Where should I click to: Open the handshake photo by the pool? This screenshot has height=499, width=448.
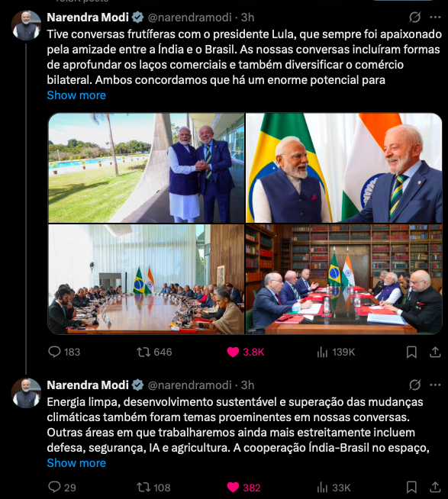(x=146, y=168)
